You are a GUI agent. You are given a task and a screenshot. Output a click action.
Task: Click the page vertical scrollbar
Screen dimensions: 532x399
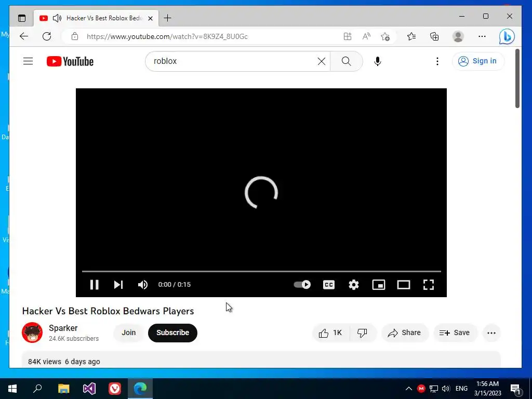517,78
